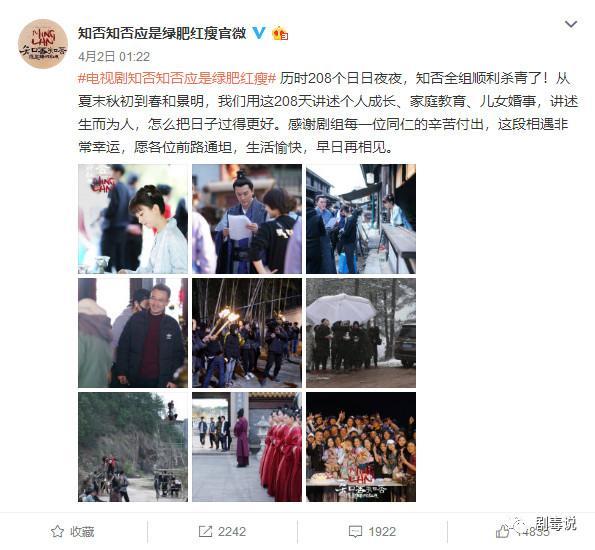
Task: Open the white umbrella crew photo
Action: pyautogui.click(x=361, y=333)
